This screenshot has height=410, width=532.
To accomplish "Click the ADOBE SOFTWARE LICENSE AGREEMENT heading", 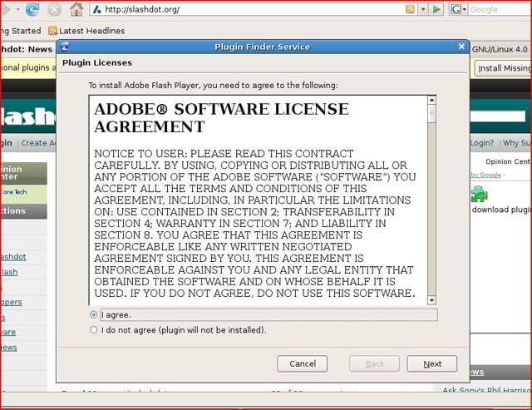I will (x=221, y=118).
